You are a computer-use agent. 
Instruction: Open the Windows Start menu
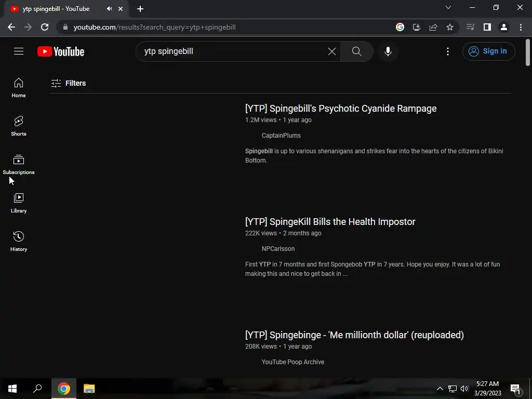point(12,389)
